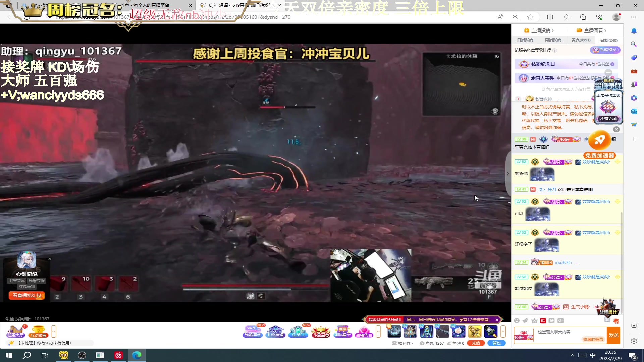Click the favorites star in address bar
This screenshot has width=644, height=362.
tap(530, 17)
